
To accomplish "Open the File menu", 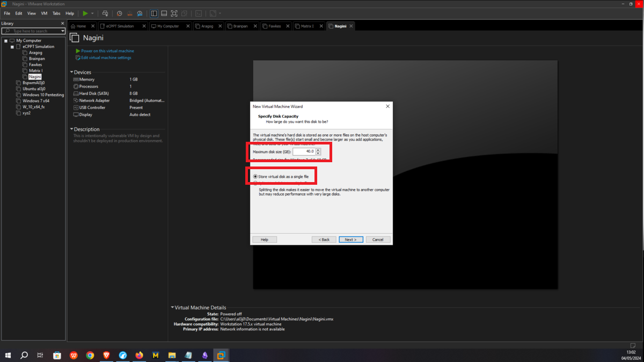I will tap(7, 13).
